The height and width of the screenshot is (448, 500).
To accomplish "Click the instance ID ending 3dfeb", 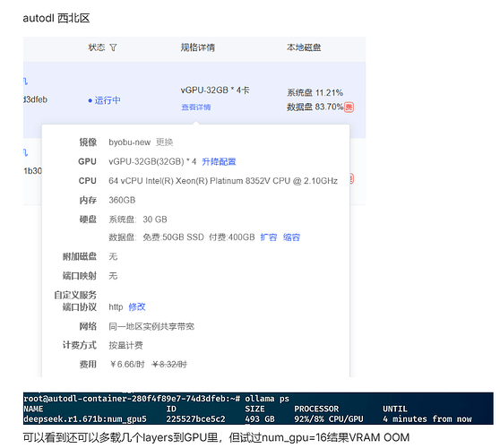I will click(x=36, y=99).
